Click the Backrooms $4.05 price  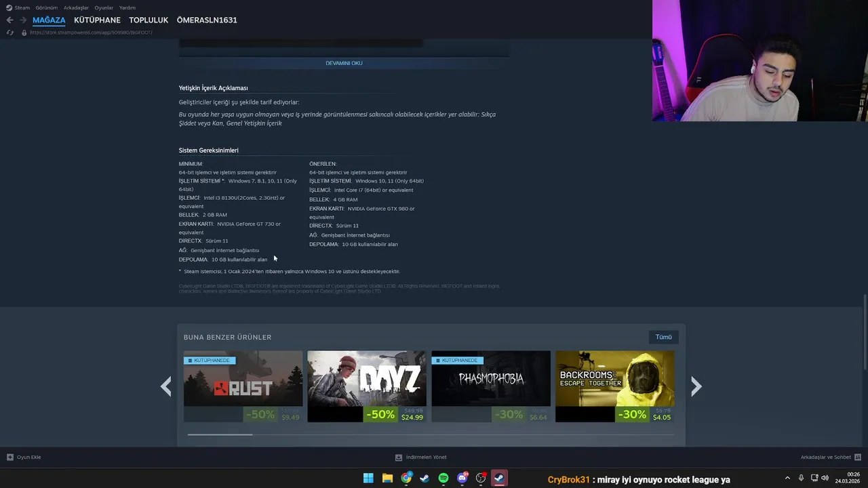662,418
